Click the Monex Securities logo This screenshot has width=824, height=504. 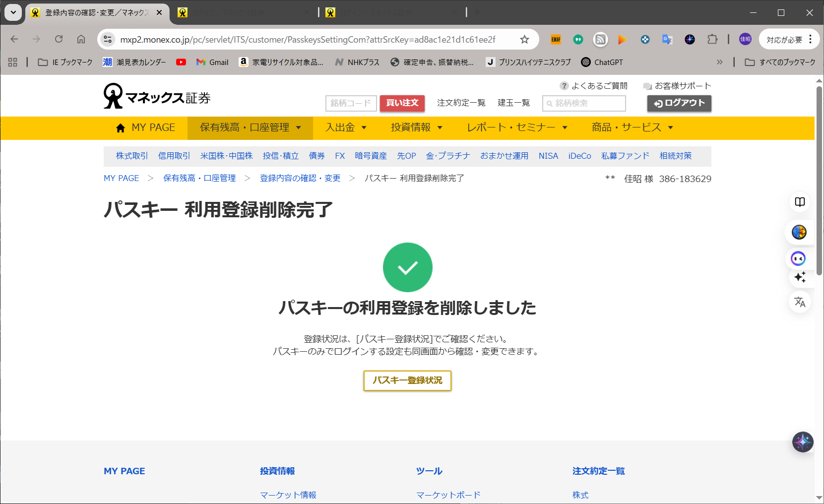click(x=157, y=96)
